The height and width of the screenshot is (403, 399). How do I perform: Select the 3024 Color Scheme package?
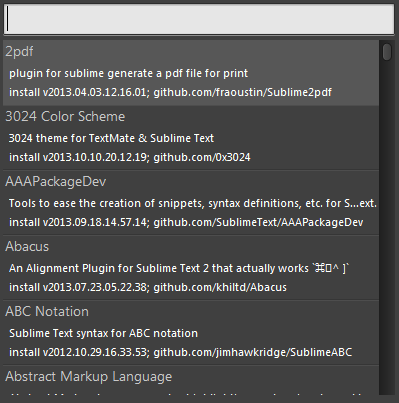(x=65, y=117)
